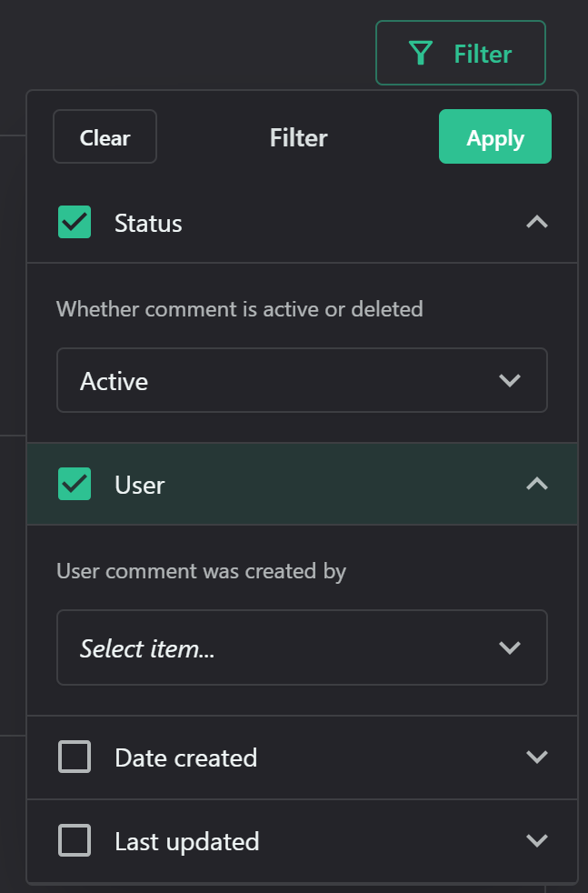The width and height of the screenshot is (588, 893).
Task: Click the chevron arrow in the Select item dropdown
Action: [x=510, y=647]
